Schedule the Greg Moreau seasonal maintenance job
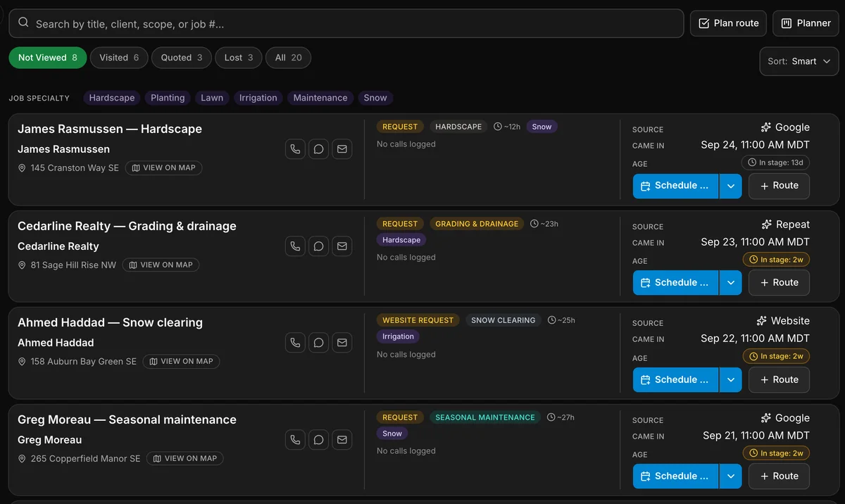The image size is (845, 504). (x=675, y=477)
